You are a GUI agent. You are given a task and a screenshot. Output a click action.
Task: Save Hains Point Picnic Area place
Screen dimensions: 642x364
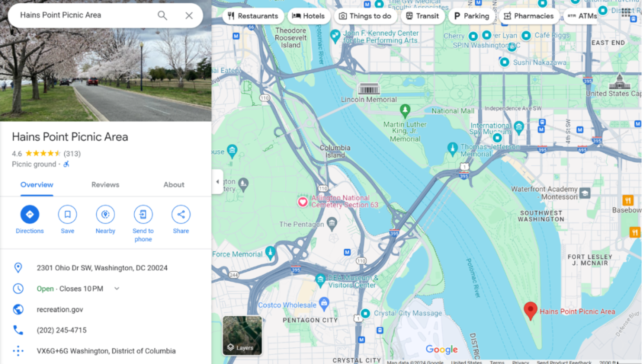tap(67, 215)
